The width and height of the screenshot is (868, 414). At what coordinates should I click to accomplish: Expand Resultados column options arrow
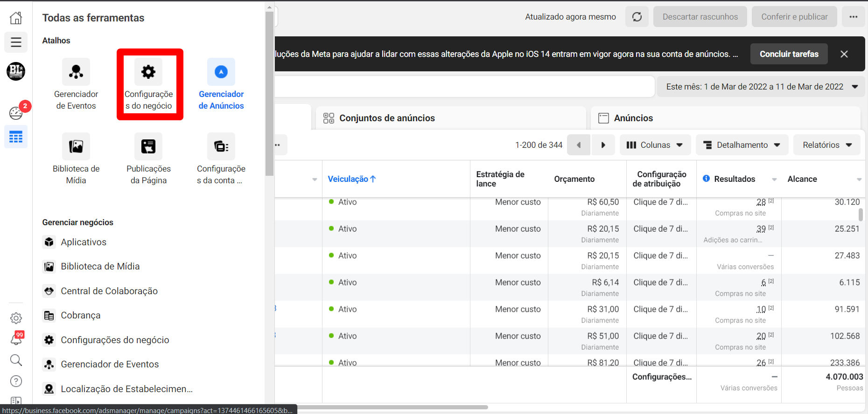click(x=774, y=179)
